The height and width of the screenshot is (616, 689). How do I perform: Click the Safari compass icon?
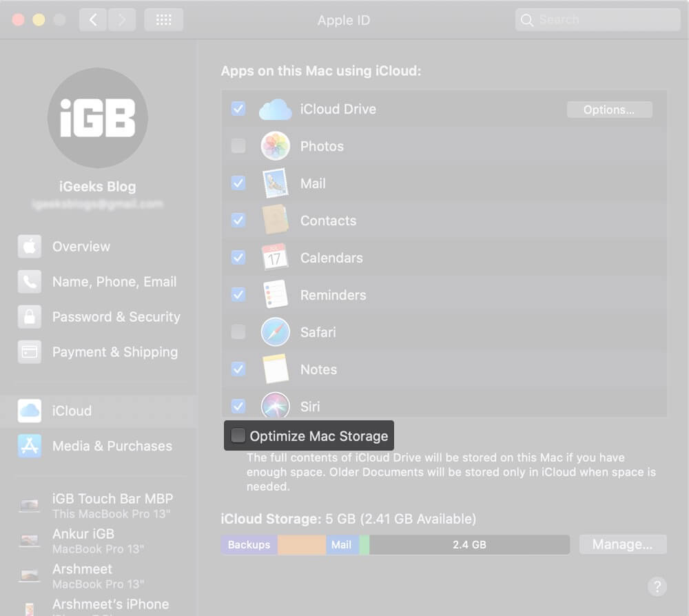[275, 331]
